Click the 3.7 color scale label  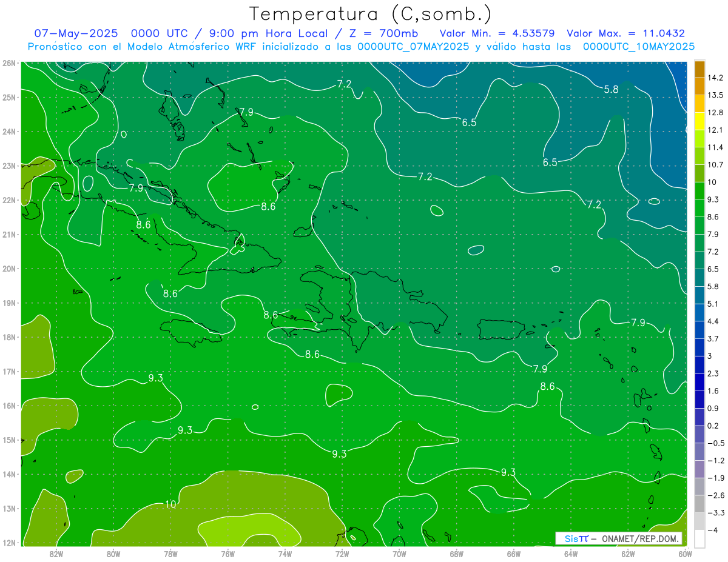(x=713, y=338)
